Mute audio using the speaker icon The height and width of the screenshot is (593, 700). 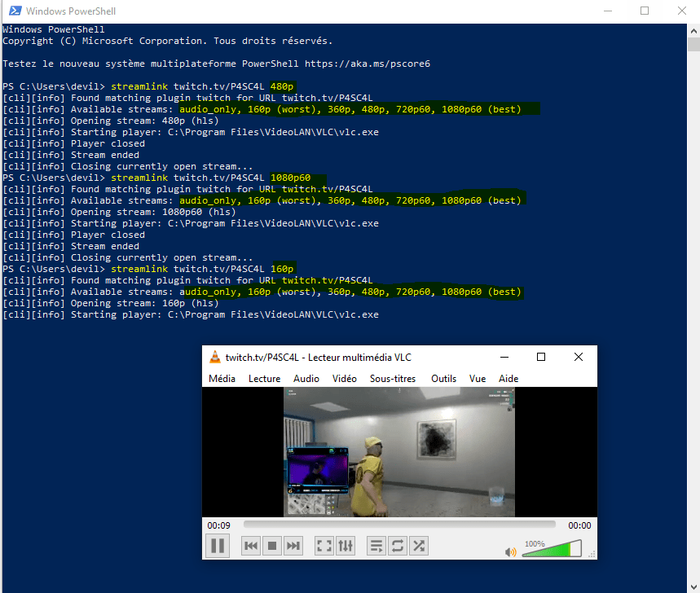point(511,551)
